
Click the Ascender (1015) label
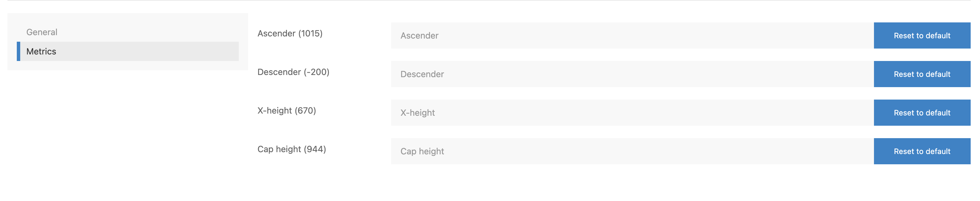pyautogui.click(x=290, y=34)
